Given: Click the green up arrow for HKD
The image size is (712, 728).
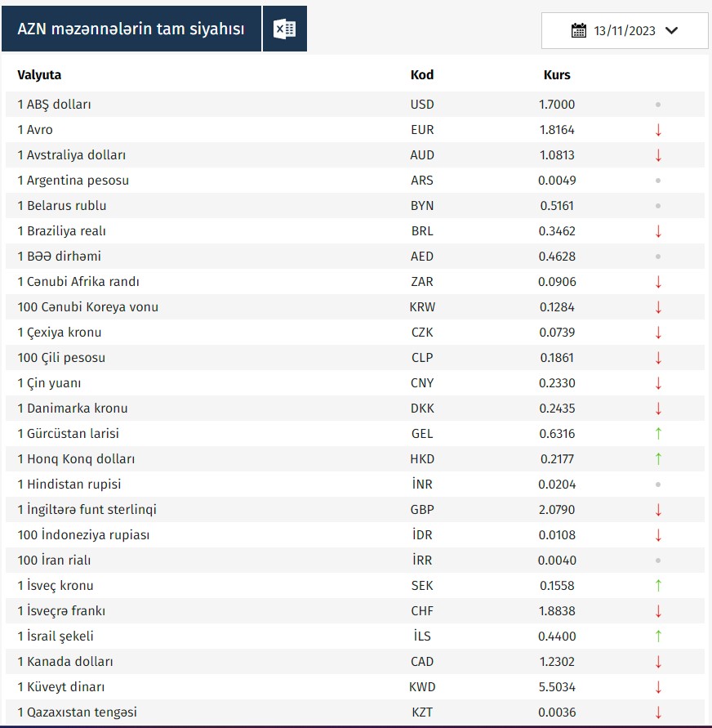Looking at the screenshot, I should click(658, 459).
